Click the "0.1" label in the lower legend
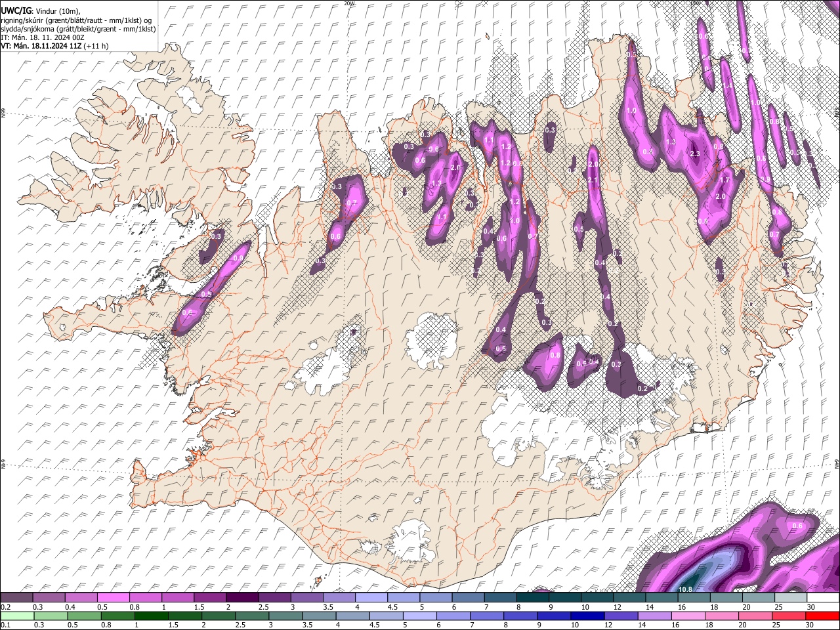 (5, 625)
